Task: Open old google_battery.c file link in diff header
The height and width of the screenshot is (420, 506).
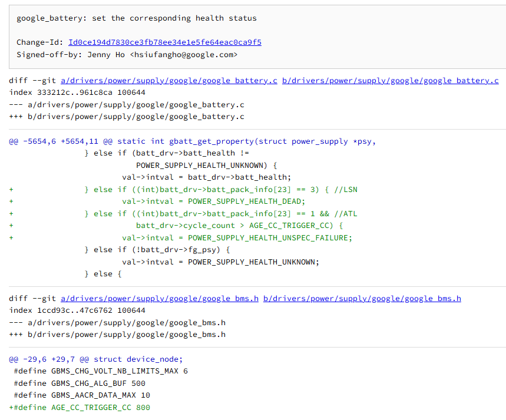Action: click(168, 81)
